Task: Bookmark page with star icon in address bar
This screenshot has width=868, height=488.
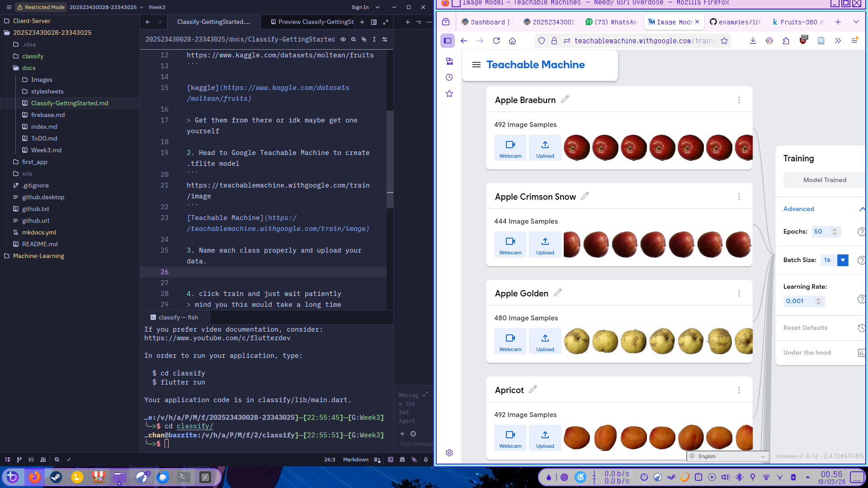Action: pos(724,41)
